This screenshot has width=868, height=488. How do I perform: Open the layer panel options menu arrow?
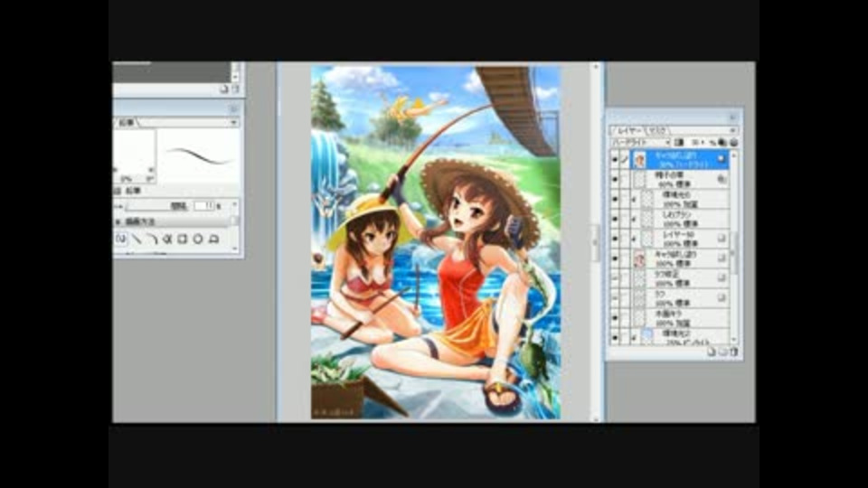pyautogui.click(x=733, y=130)
